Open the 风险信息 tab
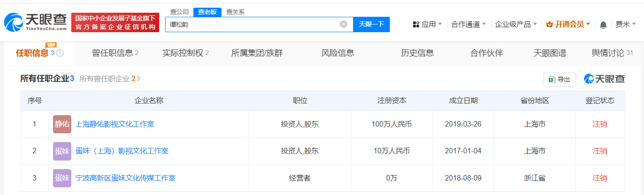The image size is (644, 195). [x=338, y=53]
